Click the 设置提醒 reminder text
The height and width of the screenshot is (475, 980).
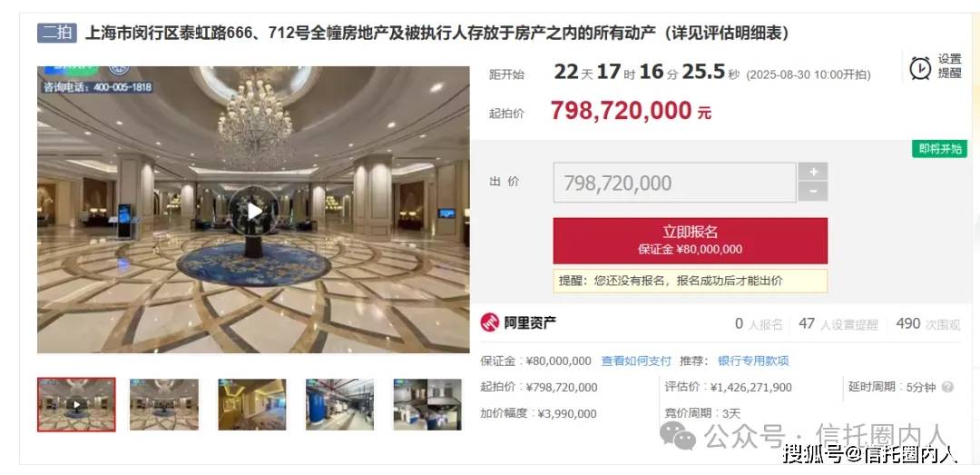(949, 66)
